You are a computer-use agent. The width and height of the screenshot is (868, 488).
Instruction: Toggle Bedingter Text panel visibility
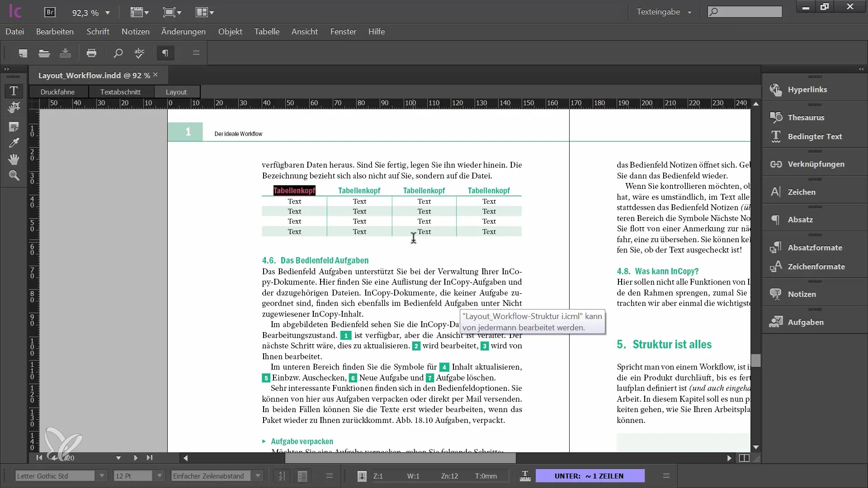pos(815,136)
